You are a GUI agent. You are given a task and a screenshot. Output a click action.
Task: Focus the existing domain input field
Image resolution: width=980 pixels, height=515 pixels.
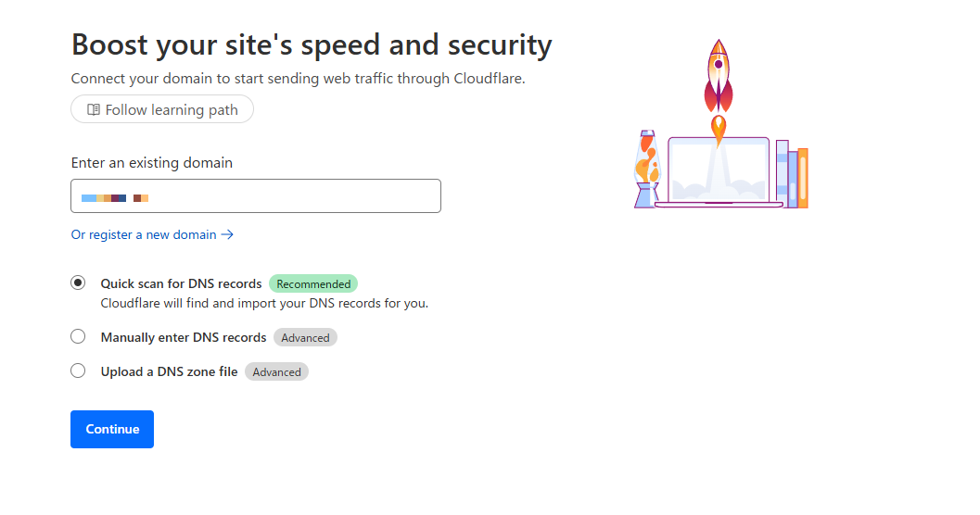tap(255, 196)
